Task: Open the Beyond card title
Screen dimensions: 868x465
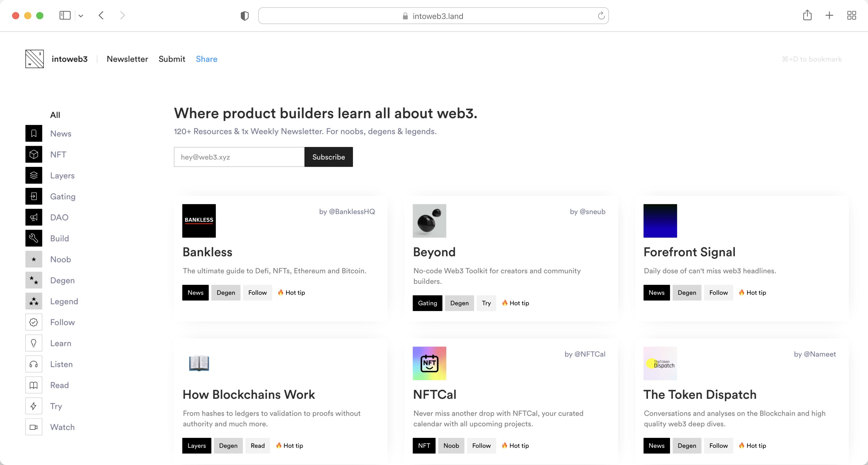Action: pos(434,252)
